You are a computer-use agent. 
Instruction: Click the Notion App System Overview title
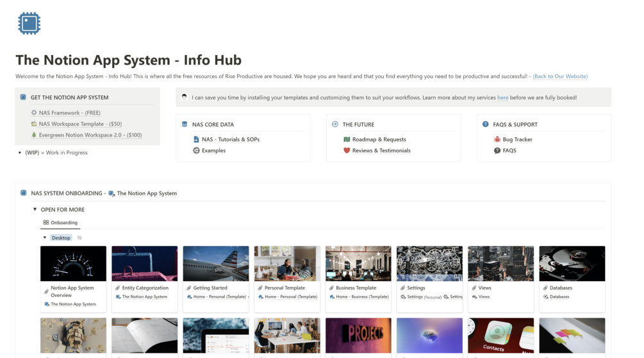coord(72,291)
